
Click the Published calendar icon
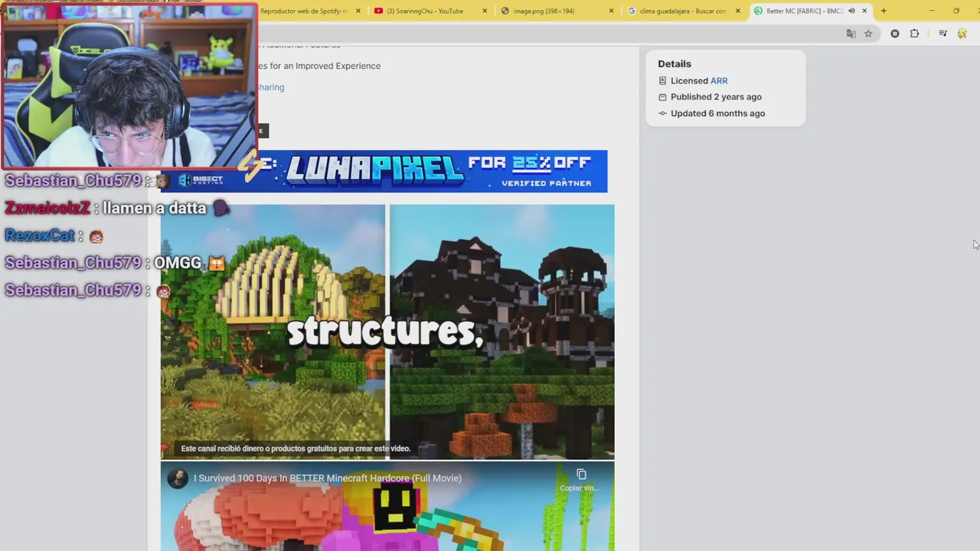pos(663,97)
